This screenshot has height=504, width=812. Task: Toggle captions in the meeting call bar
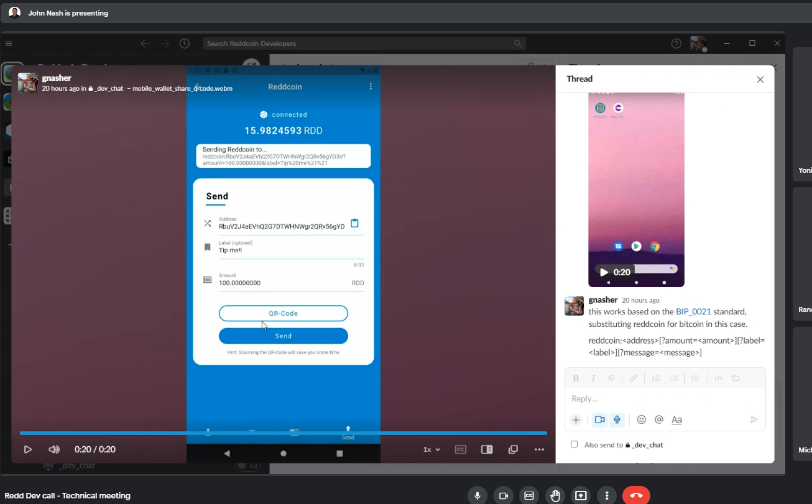(x=529, y=495)
